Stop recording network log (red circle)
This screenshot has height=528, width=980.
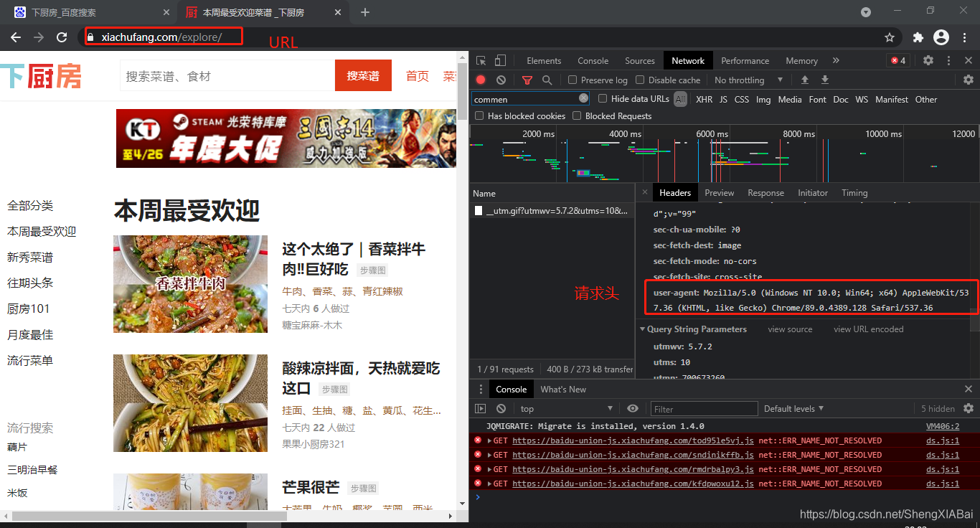pyautogui.click(x=481, y=80)
